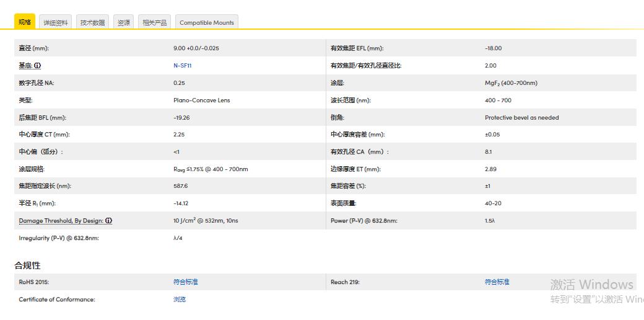Screen dimensions: 644x320
Task: Click the 有效焦距 EFL (mm) label
Action: pyautogui.click(x=357, y=48)
